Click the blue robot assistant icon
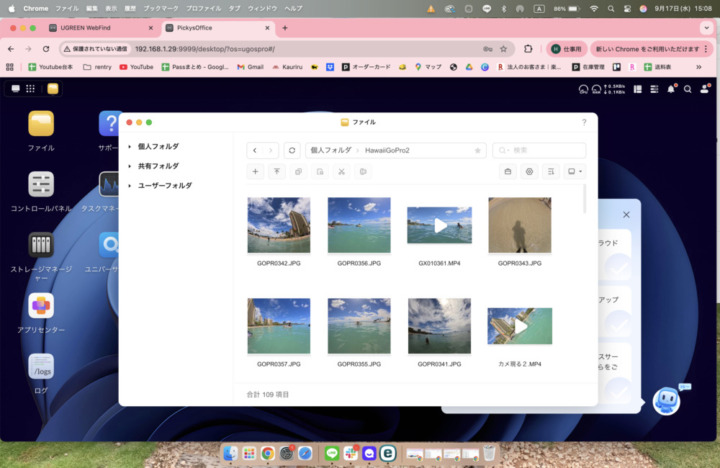This screenshot has height=468, width=720. point(666,400)
